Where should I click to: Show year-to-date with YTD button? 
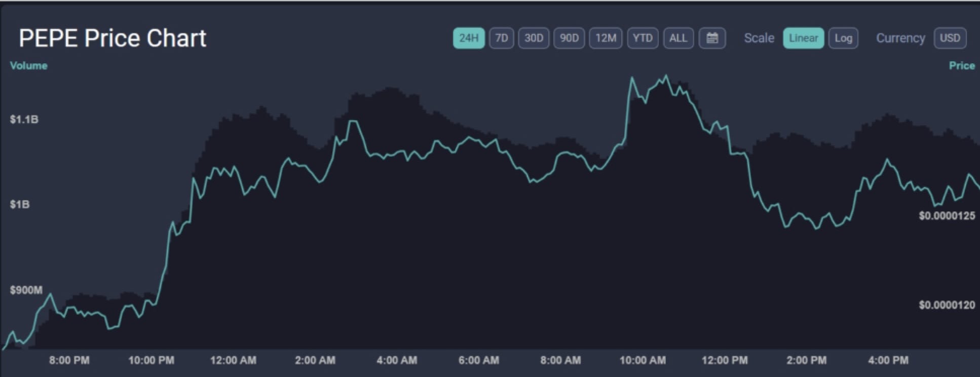click(643, 38)
